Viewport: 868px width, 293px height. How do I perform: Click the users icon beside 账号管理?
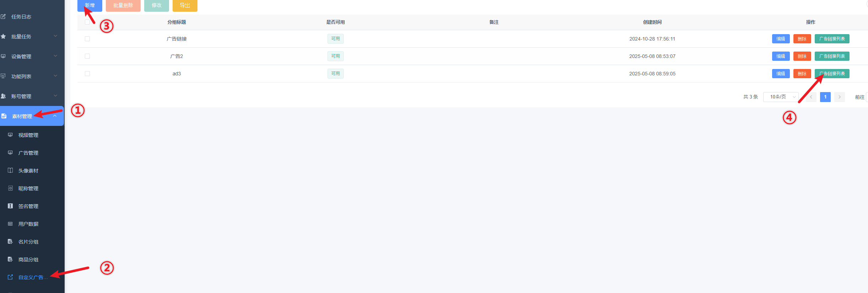tap(3, 96)
